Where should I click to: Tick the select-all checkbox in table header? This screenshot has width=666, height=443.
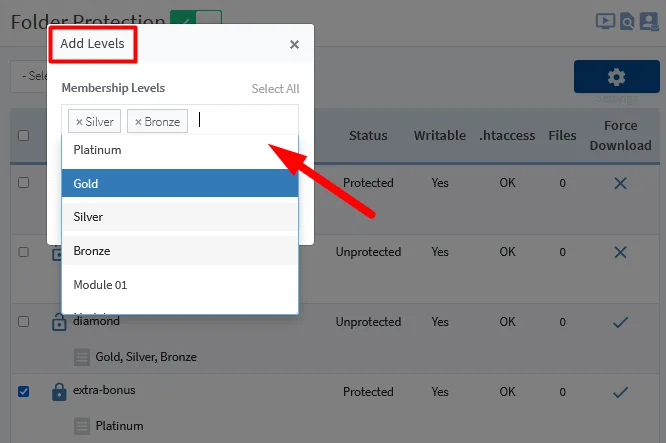click(24, 135)
